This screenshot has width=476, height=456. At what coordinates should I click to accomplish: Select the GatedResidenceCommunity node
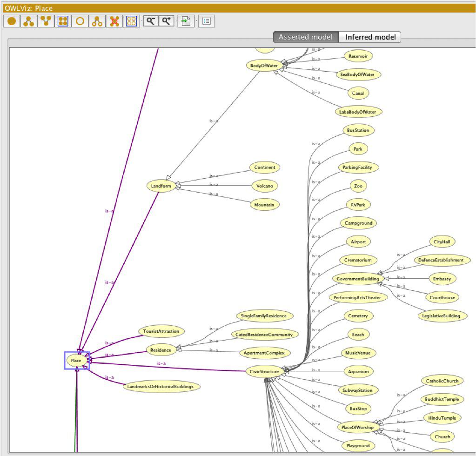(x=264, y=335)
